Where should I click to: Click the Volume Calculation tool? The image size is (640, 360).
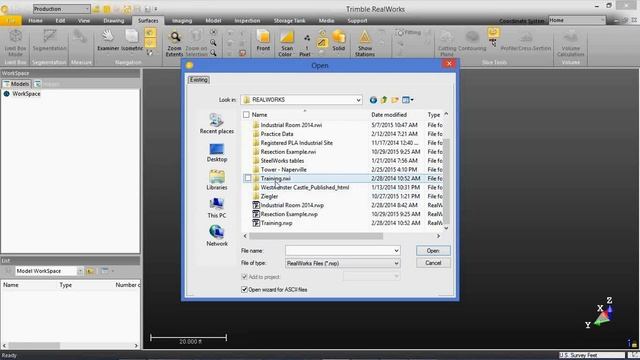tap(570, 44)
